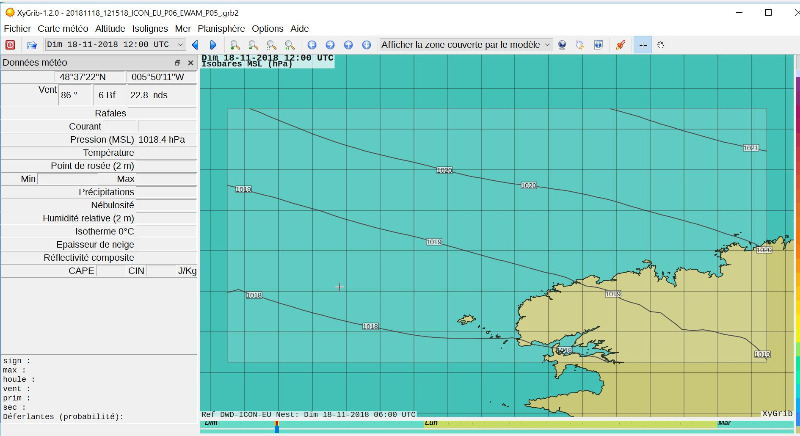Click the globe download GRIB icon

click(x=562, y=45)
